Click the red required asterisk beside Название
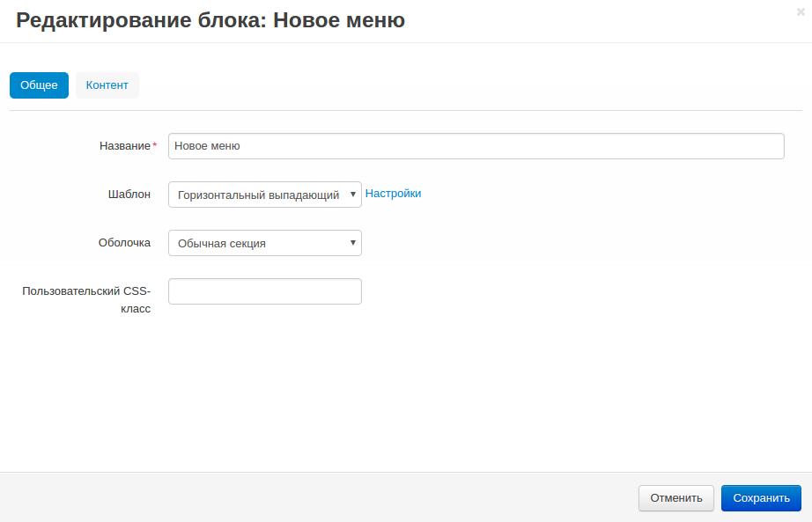 pos(154,143)
